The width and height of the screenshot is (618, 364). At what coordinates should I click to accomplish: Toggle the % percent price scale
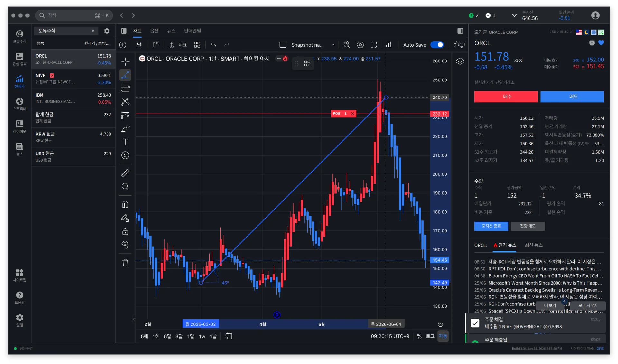(x=419, y=336)
